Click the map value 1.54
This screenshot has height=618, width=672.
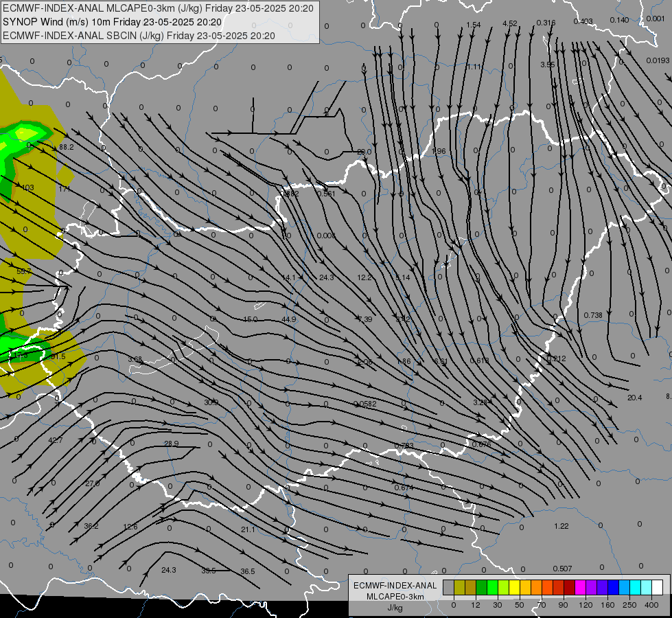(x=474, y=25)
